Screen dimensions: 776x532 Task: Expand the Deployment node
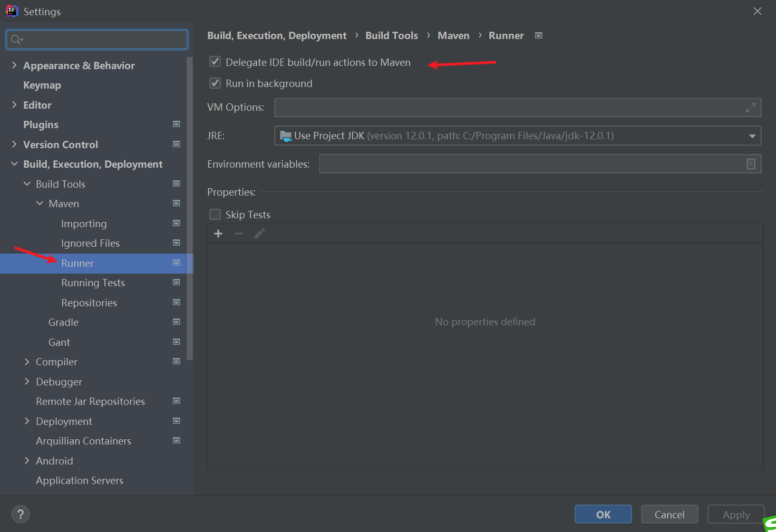point(27,421)
